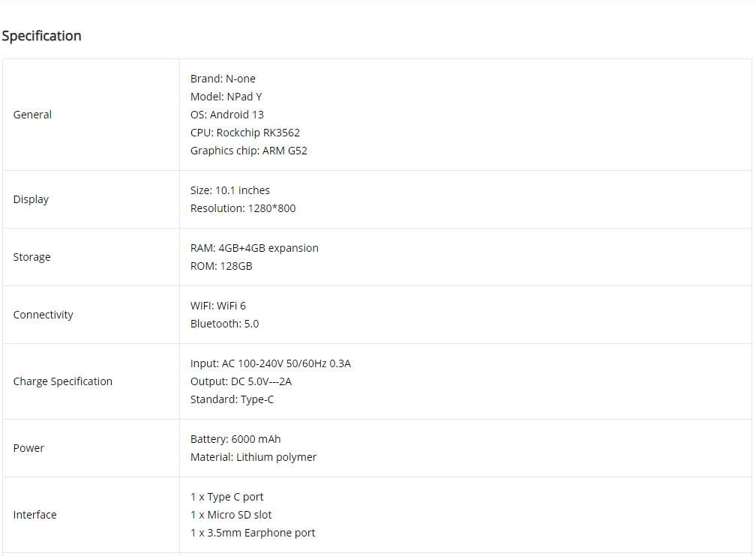
Task: Click the CPU: Rockchip RK3562 entry
Action: coord(245,133)
